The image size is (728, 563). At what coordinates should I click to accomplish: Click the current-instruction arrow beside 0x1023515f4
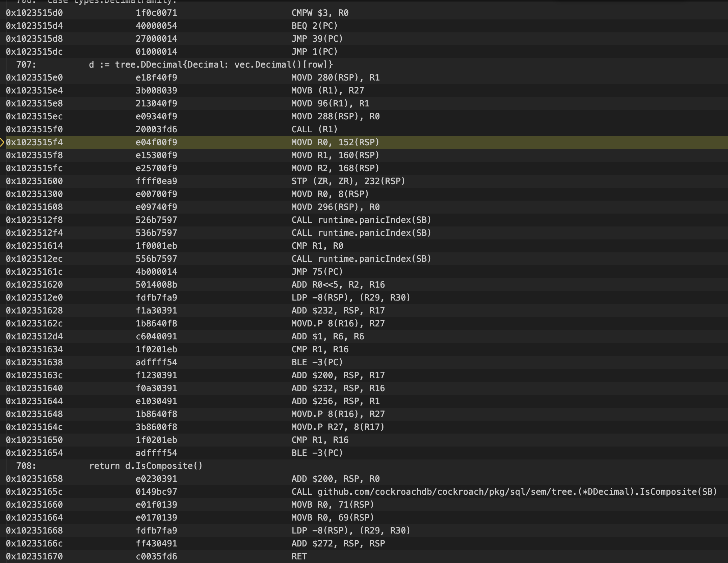tap(2, 142)
